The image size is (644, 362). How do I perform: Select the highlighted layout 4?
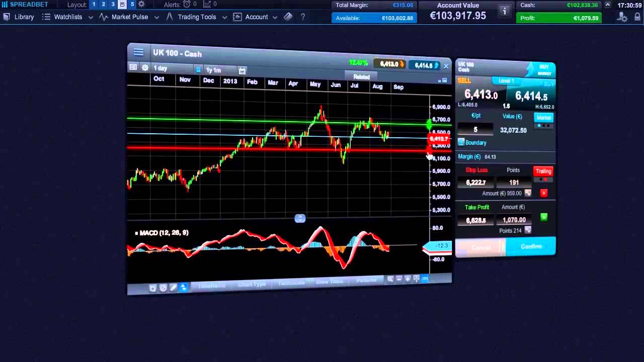click(x=122, y=4)
